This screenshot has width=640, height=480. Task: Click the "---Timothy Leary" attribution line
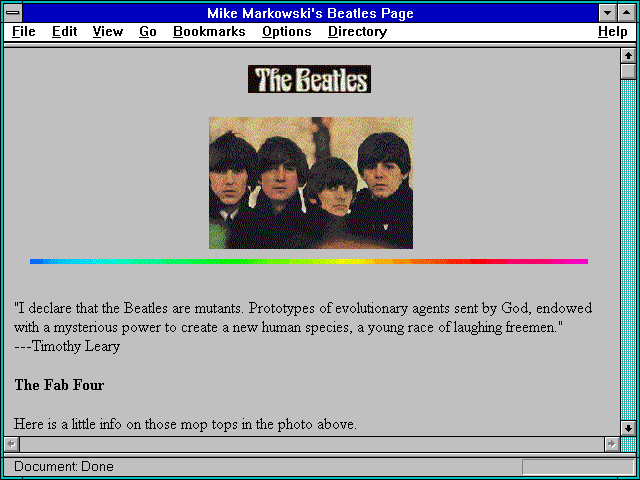67,347
